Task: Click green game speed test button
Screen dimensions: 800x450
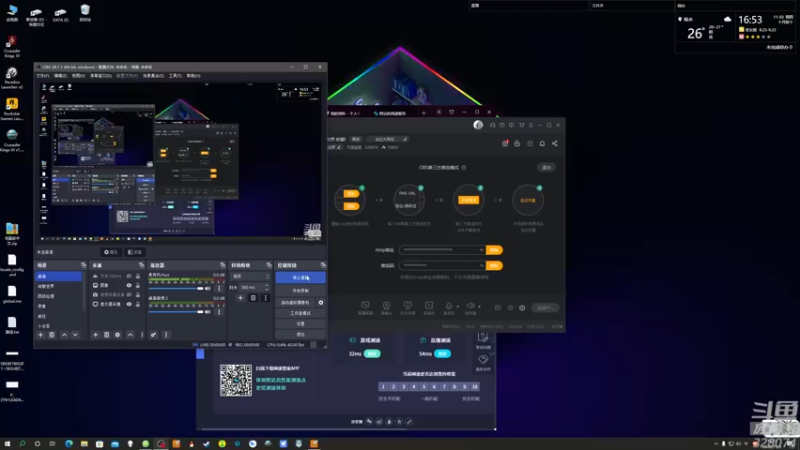Action: (x=372, y=354)
